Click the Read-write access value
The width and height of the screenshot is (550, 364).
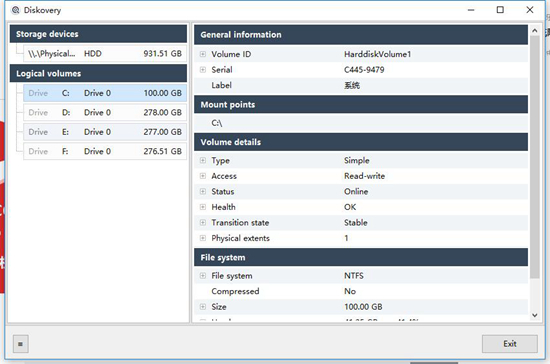(x=364, y=176)
